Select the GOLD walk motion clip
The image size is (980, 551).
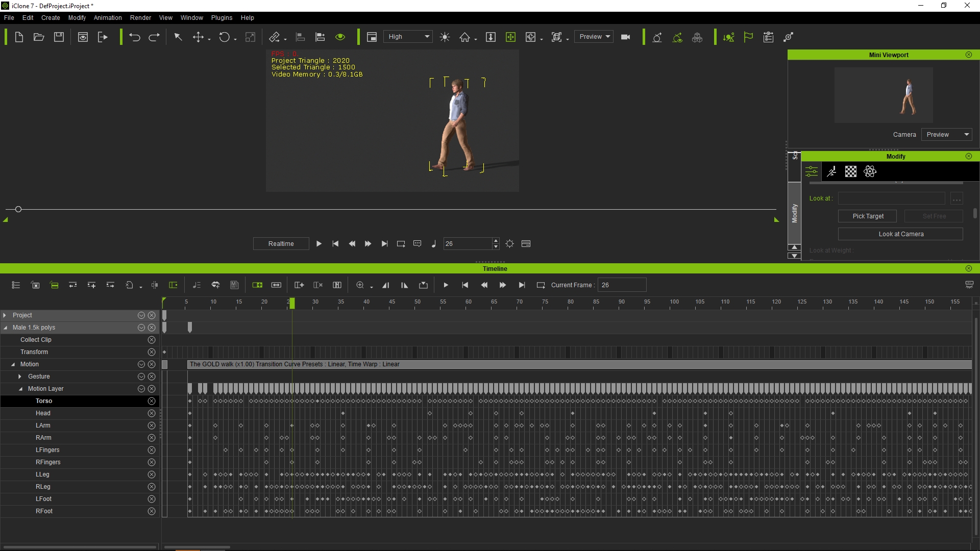click(x=579, y=364)
